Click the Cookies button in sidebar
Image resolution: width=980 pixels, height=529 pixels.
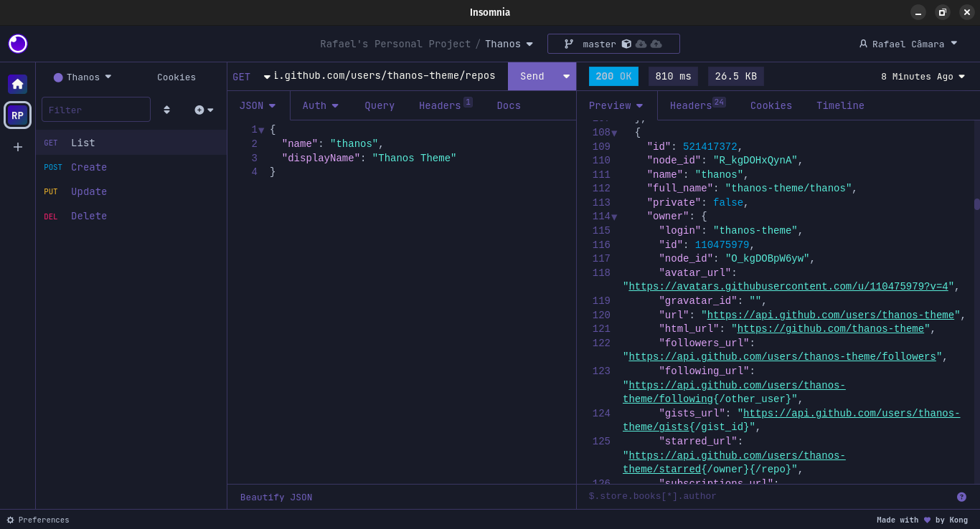tap(176, 77)
